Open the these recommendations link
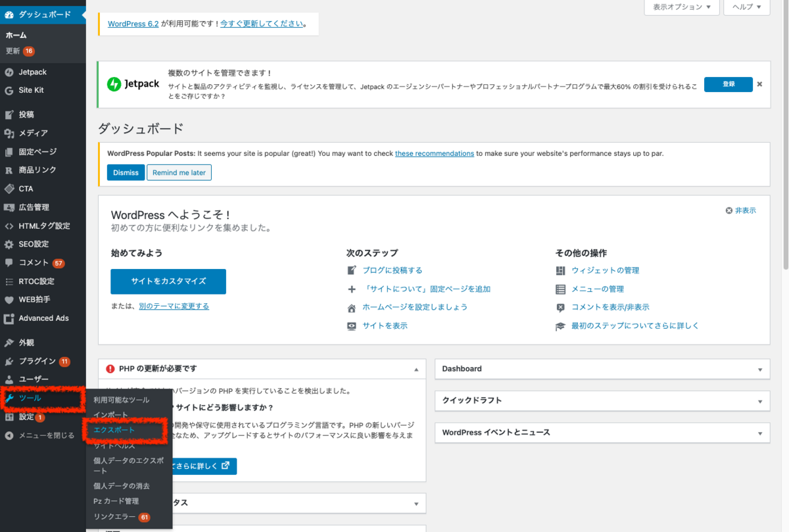The height and width of the screenshot is (532, 789). point(435,153)
